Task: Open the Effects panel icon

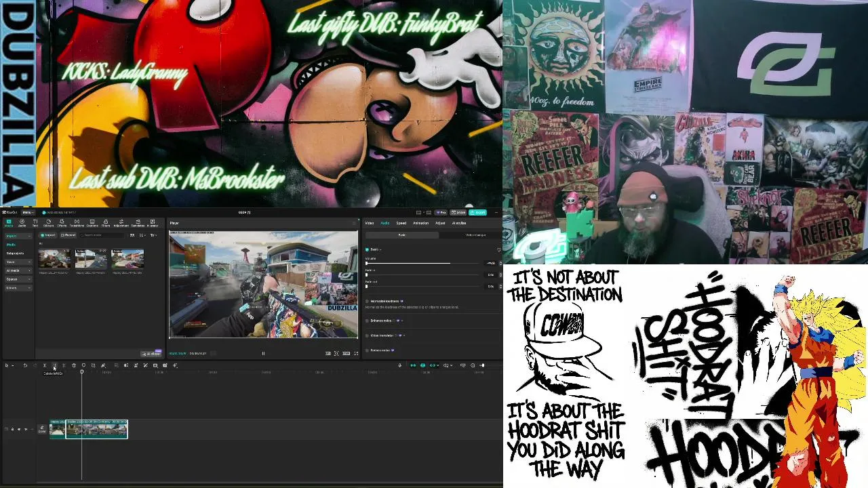Action: [62, 223]
